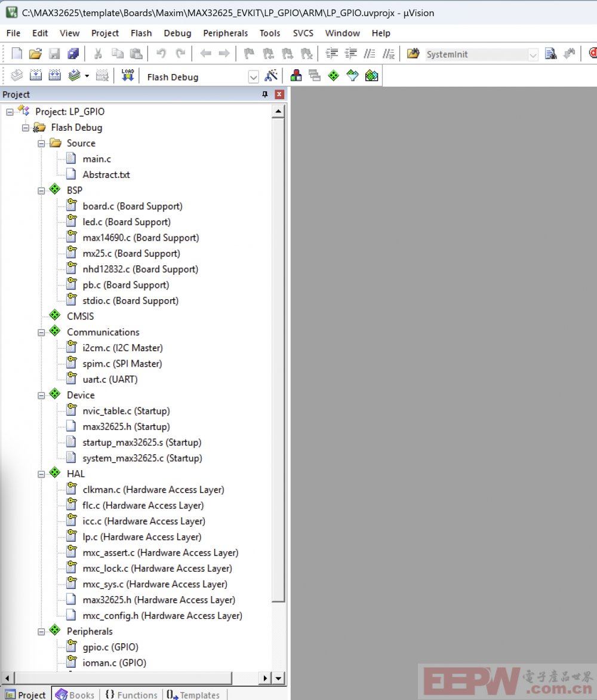Select led.c (Board Support)
This screenshot has width=597, height=700.
tap(127, 222)
